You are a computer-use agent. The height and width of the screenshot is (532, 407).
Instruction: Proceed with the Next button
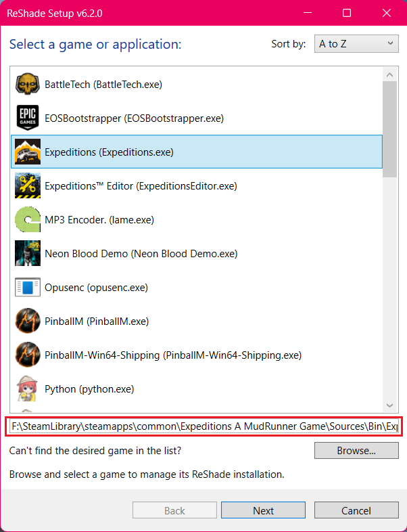[x=263, y=510]
